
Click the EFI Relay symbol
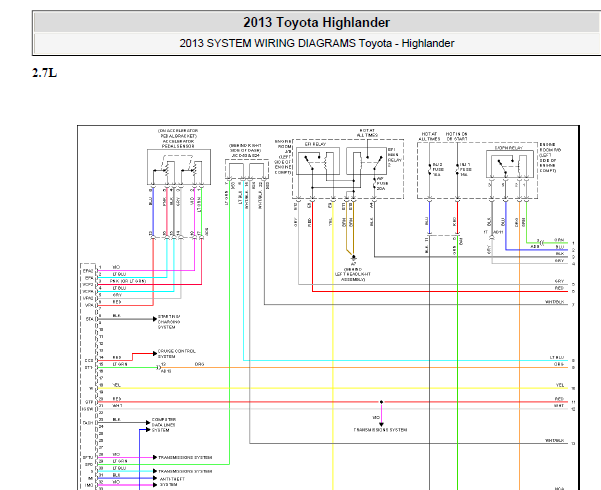coord(318,161)
